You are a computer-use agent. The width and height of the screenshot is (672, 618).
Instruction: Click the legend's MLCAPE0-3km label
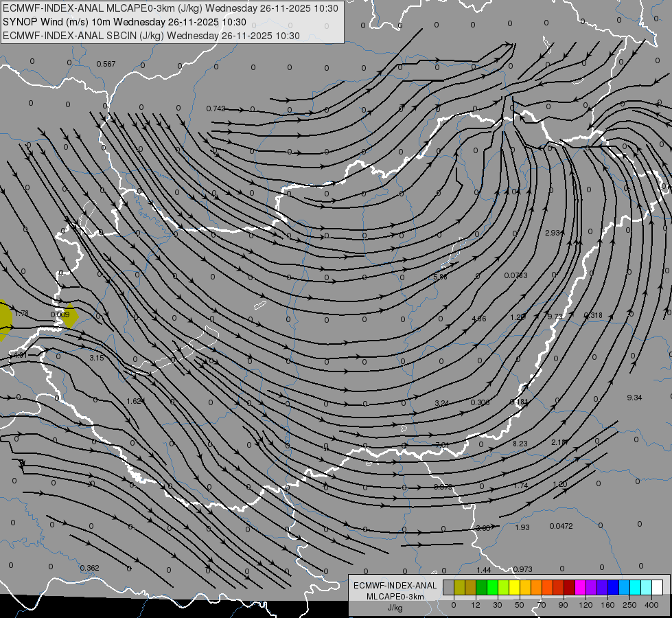point(395,597)
